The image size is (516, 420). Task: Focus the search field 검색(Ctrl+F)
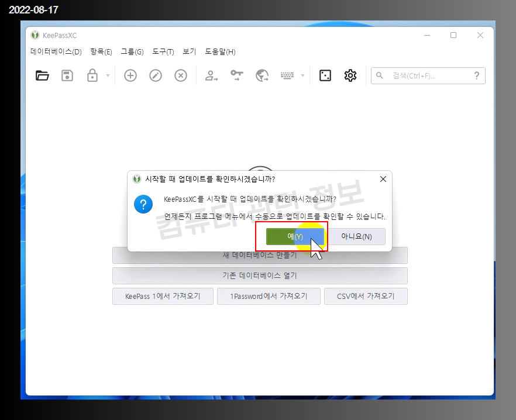coord(428,75)
